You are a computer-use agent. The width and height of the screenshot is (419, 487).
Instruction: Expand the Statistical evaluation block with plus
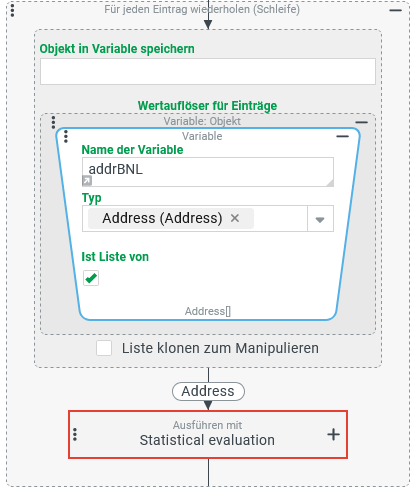coord(333,434)
